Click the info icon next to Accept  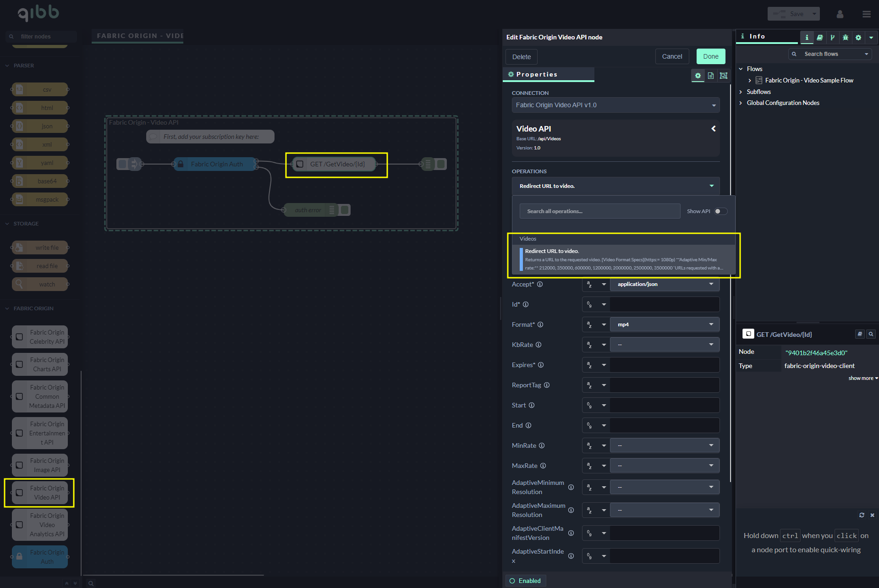tap(540, 284)
